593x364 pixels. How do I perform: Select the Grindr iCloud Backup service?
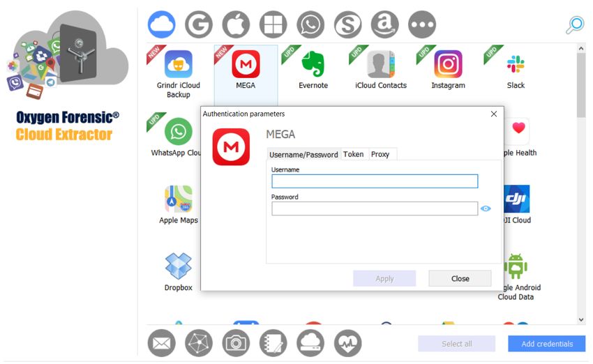(179, 74)
